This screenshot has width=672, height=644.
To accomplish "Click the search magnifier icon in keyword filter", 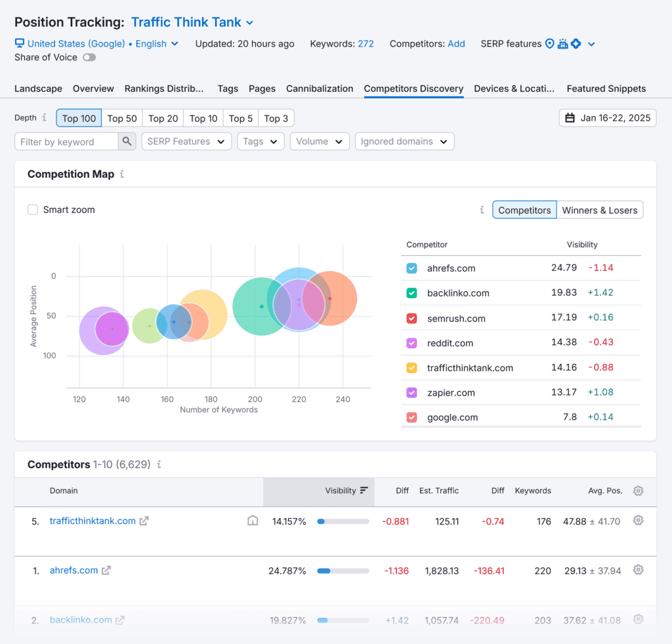I will click(127, 142).
